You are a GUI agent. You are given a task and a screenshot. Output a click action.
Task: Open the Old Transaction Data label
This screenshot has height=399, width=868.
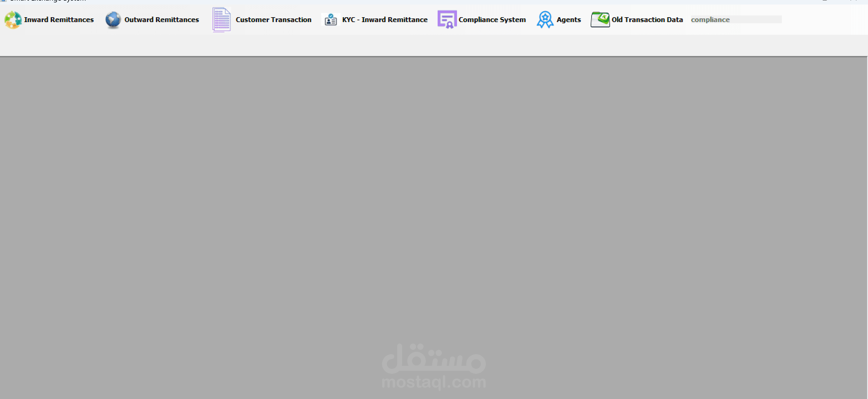(647, 20)
